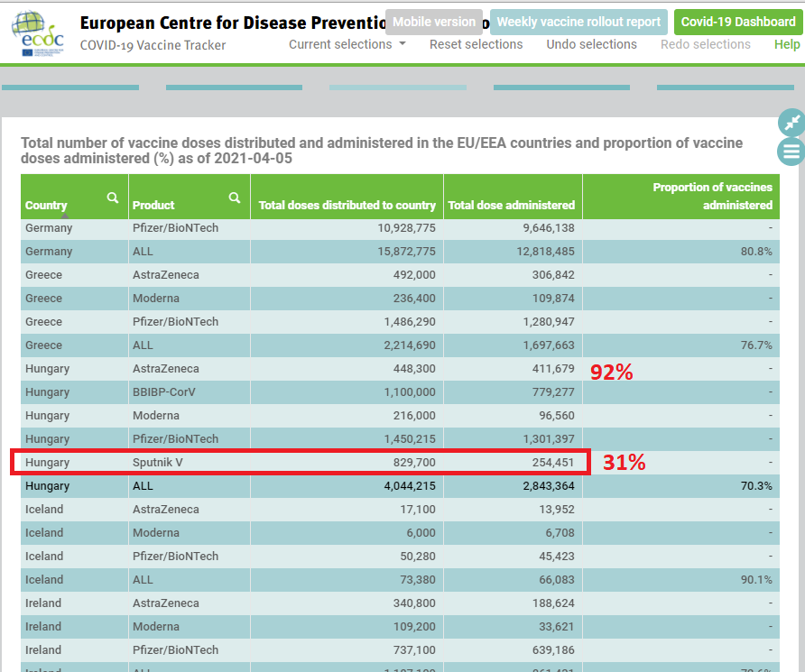805x672 pixels.
Task: Click Germany's 9,646,138 administered cell
Action: [x=549, y=228]
